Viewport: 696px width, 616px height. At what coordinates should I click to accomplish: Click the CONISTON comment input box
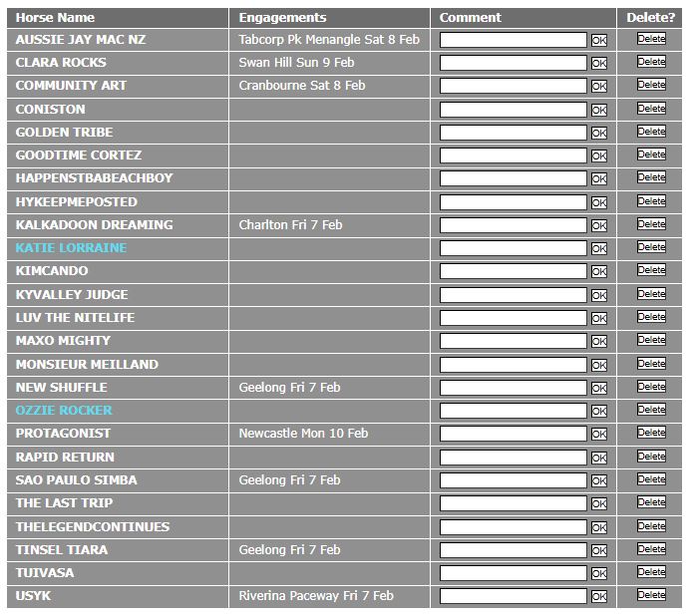[x=514, y=110]
